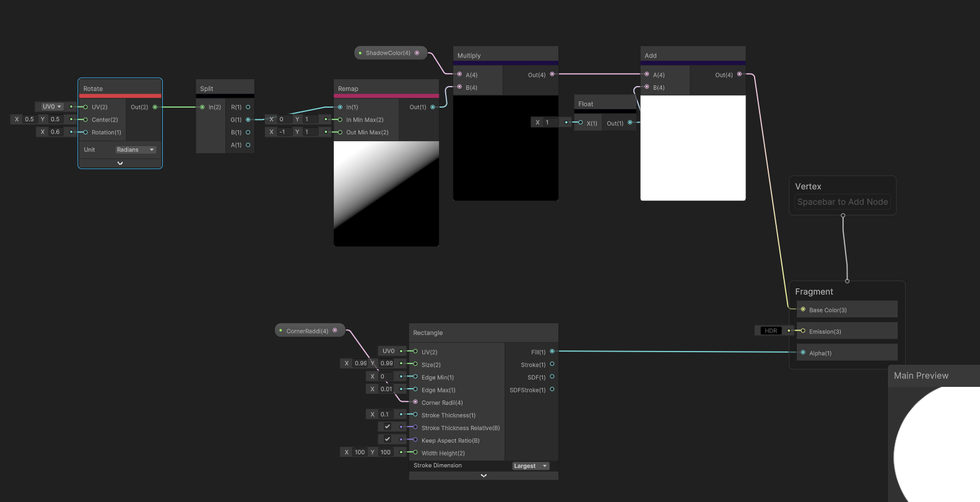Viewport: 980px width, 502px height.
Task: Open the HDR Emission color field
Action: pyautogui.click(x=771, y=331)
